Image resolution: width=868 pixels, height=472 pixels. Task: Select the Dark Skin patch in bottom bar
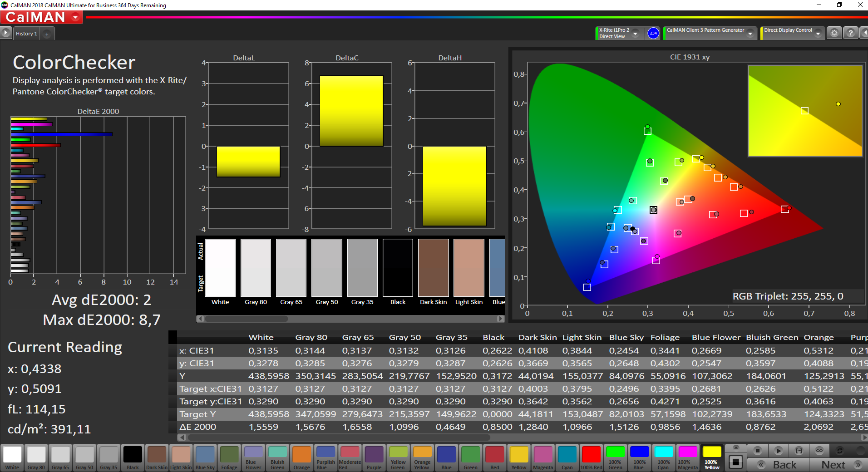(157, 457)
